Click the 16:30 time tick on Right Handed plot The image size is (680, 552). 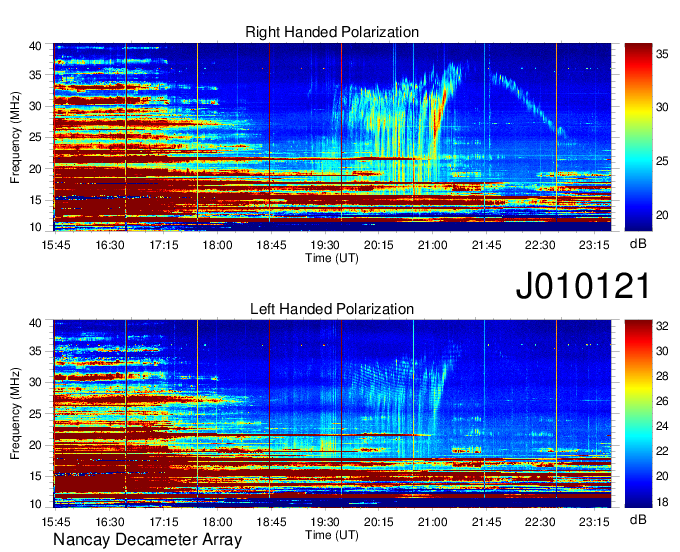coord(110,245)
